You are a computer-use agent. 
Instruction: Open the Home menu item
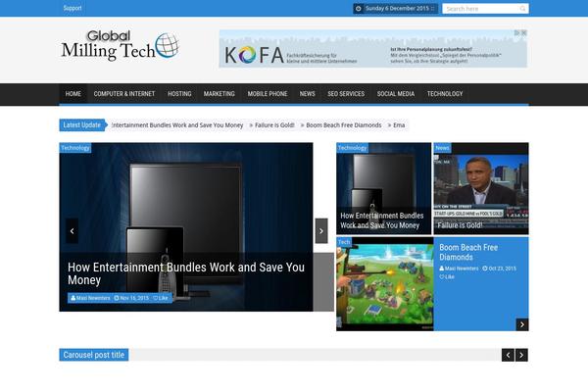point(73,94)
